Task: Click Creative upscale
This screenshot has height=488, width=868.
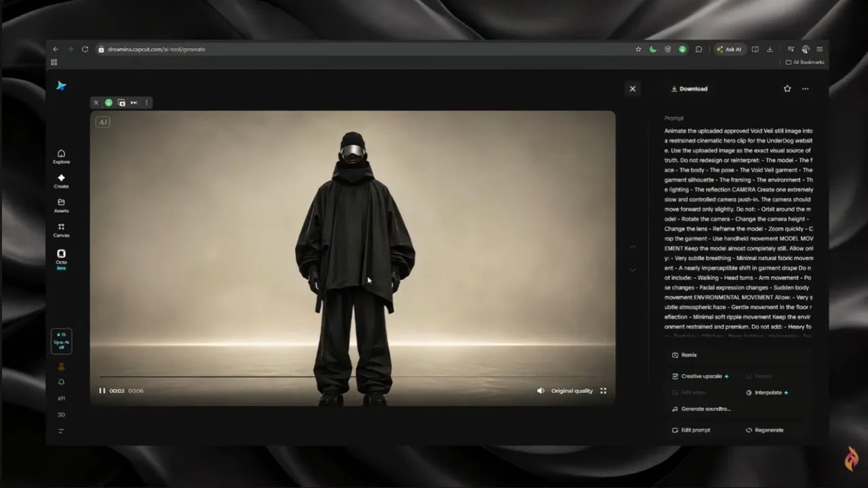Action: point(701,376)
